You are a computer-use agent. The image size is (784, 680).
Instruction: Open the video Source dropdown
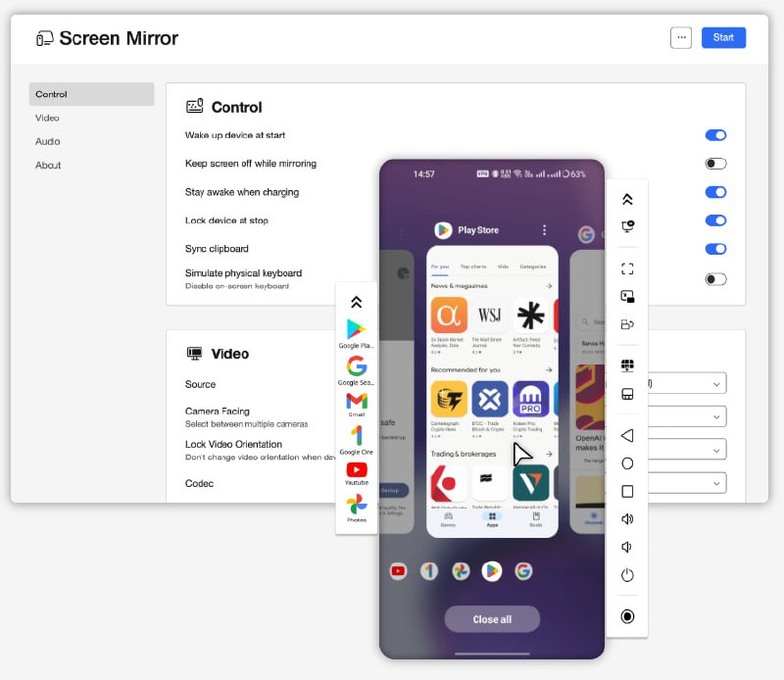(x=717, y=384)
